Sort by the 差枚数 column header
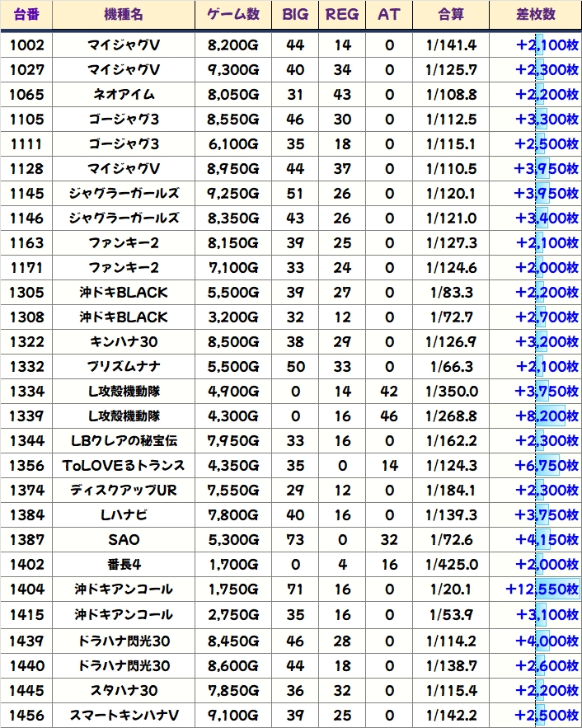 pyautogui.click(x=535, y=15)
